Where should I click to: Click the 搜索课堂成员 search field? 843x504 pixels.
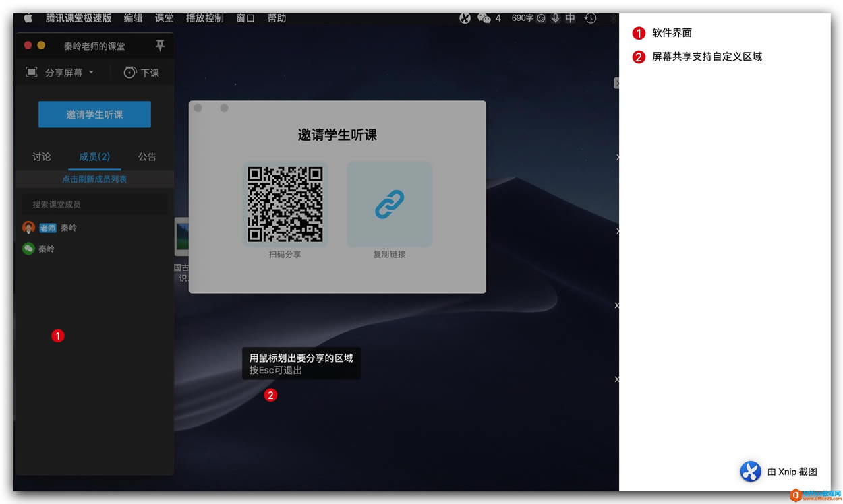pyautogui.click(x=94, y=204)
